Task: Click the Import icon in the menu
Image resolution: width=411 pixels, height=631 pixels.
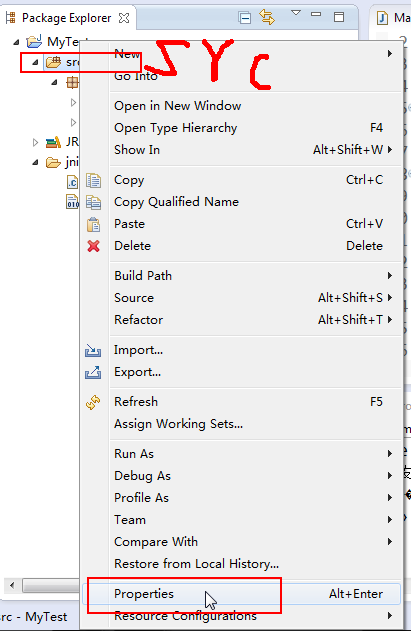Action: click(x=93, y=350)
